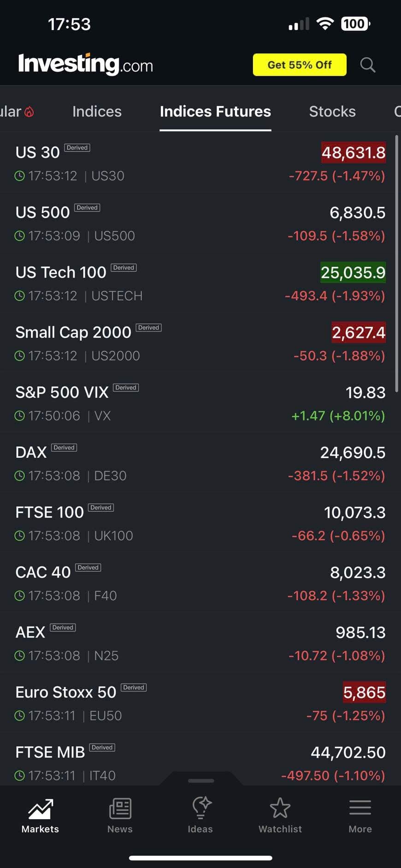The image size is (401, 868).
Task: Tap the Investing.com logo
Action: [x=86, y=65]
